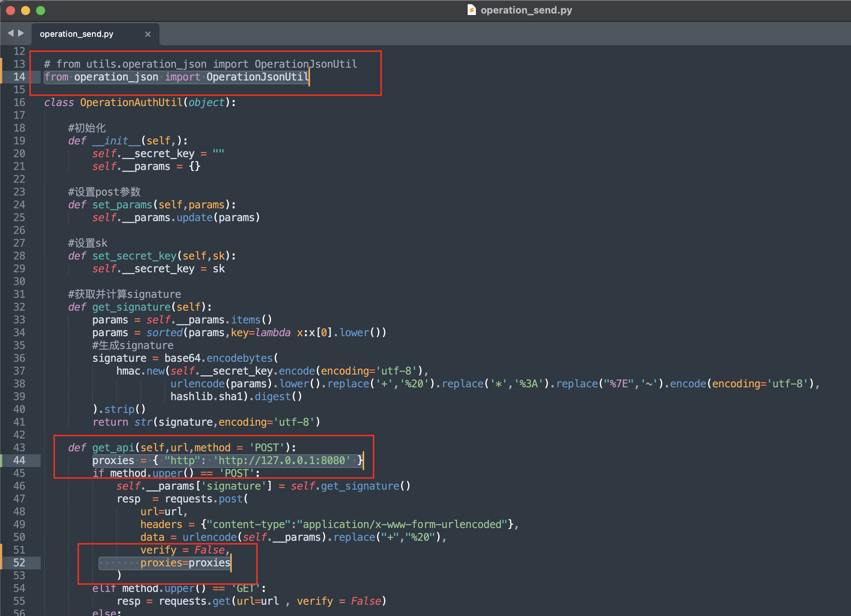Viewport: 851px width, 616px height.
Task: Click line number 44 in the gutter
Action: [x=19, y=460]
